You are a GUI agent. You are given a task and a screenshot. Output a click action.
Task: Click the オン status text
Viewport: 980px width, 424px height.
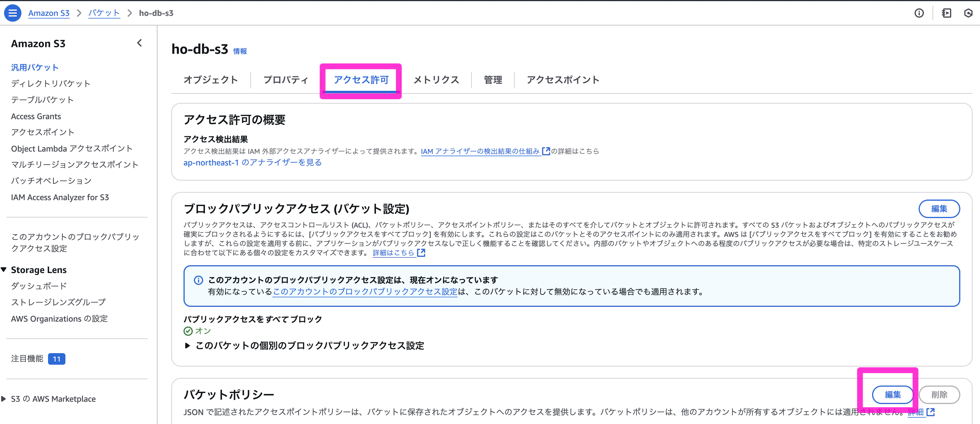click(203, 331)
